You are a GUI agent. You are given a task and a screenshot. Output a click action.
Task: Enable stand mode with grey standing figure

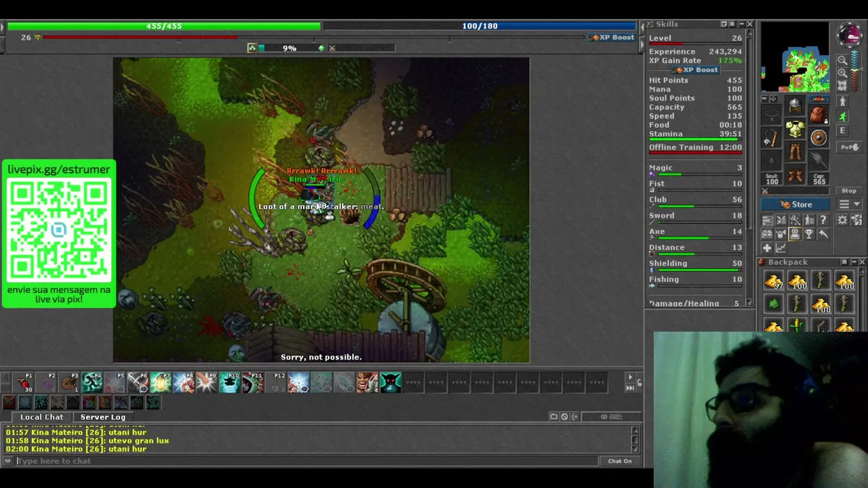(842, 102)
